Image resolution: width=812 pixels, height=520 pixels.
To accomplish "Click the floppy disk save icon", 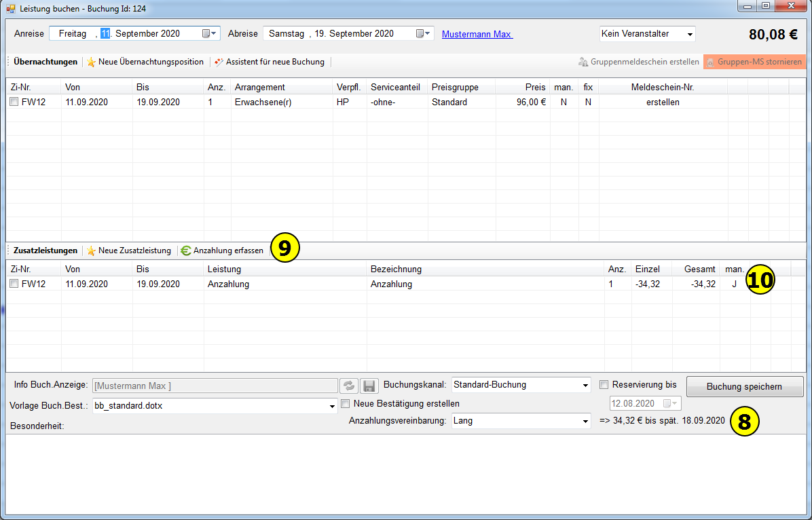I will (369, 386).
